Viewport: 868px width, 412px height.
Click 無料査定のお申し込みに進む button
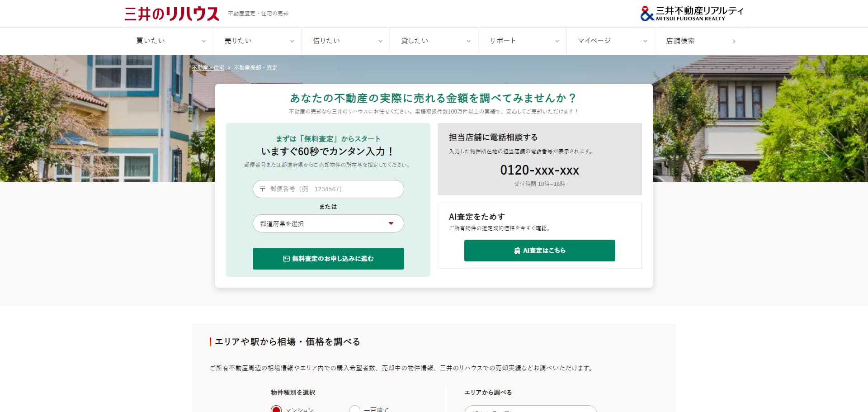(x=328, y=259)
